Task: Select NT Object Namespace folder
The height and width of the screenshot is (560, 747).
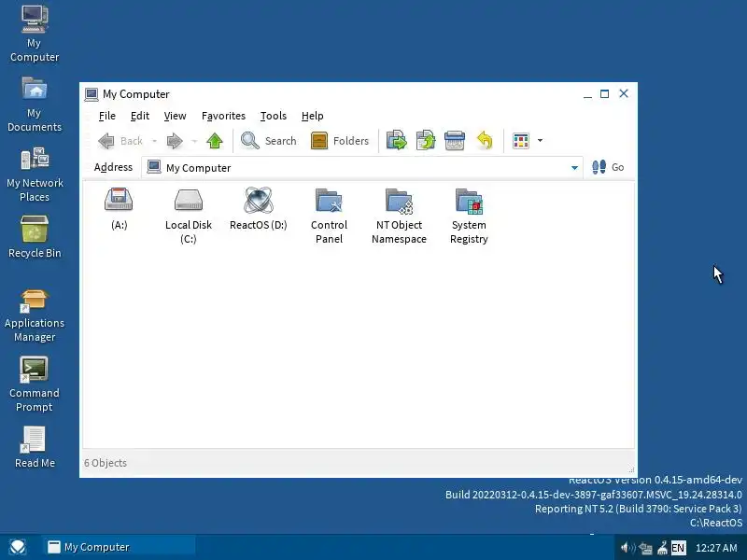Action: coord(399,201)
